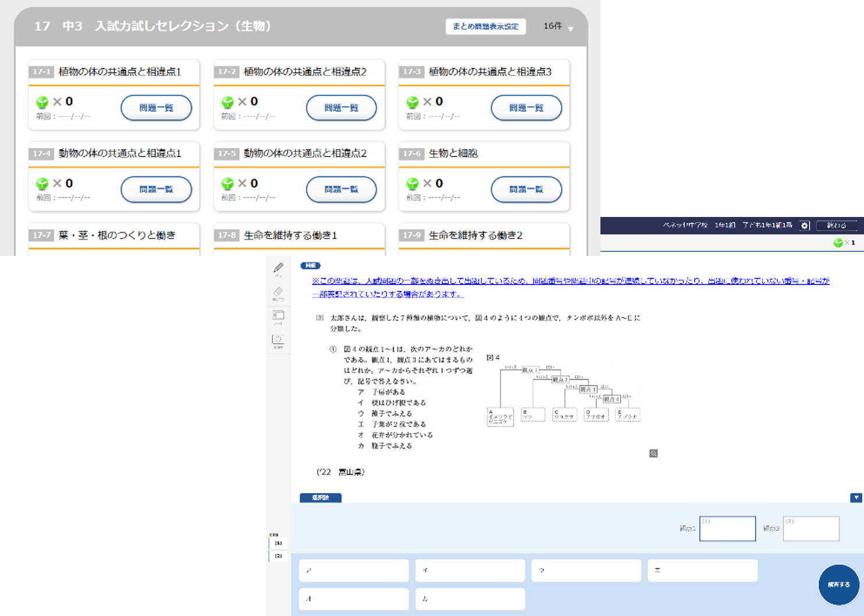
Task: Jump to answer slot (2) in left list
Action: 278,556
